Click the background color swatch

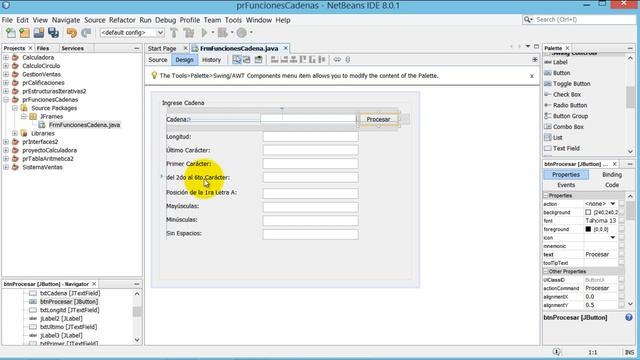[x=588, y=212]
